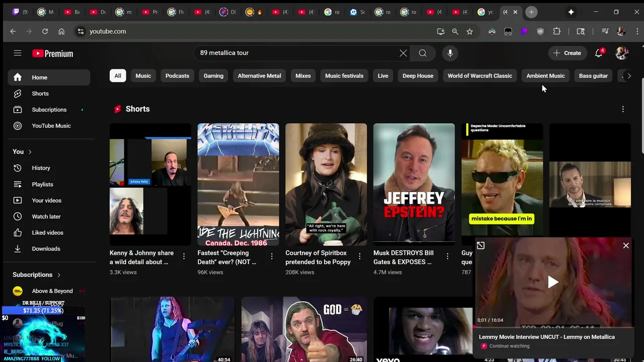Open Shorts in the sidebar
This screenshot has height=362, width=644.
click(49, 94)
